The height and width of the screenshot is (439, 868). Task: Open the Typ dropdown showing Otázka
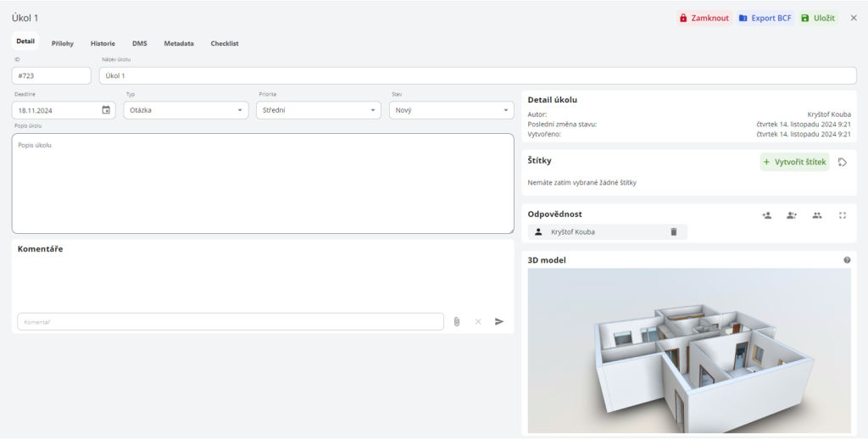point(186,110)
